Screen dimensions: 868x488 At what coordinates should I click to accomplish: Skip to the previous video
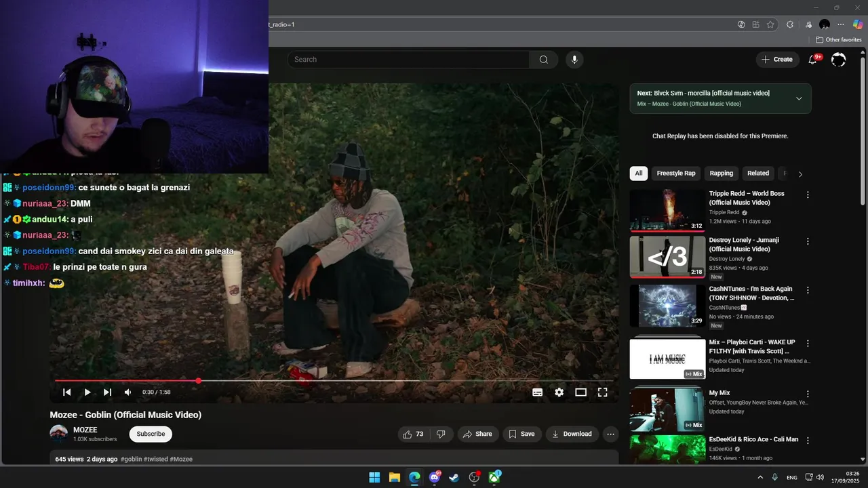pyautogui.click(x=66, y=392)
